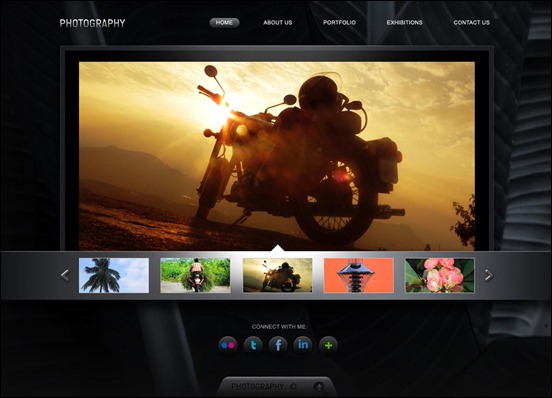Show previous thumbnails with left arrow
The image size is (552, 398).
point(65,276)
